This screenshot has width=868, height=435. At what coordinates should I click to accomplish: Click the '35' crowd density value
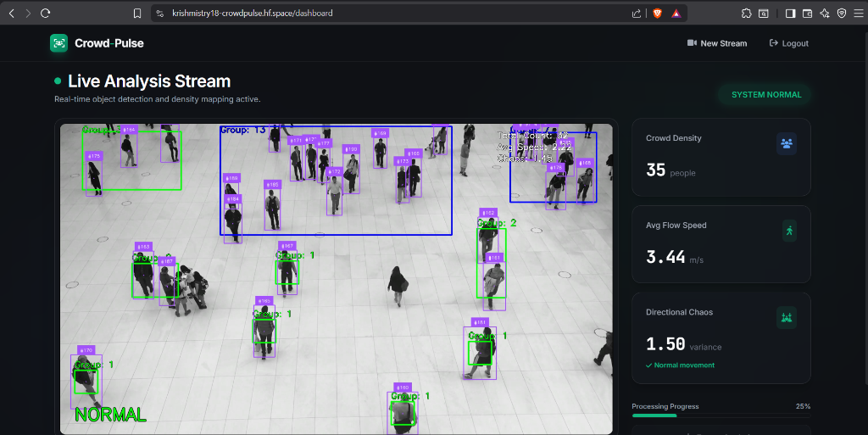pyautogui.click(x=655, y=170)
